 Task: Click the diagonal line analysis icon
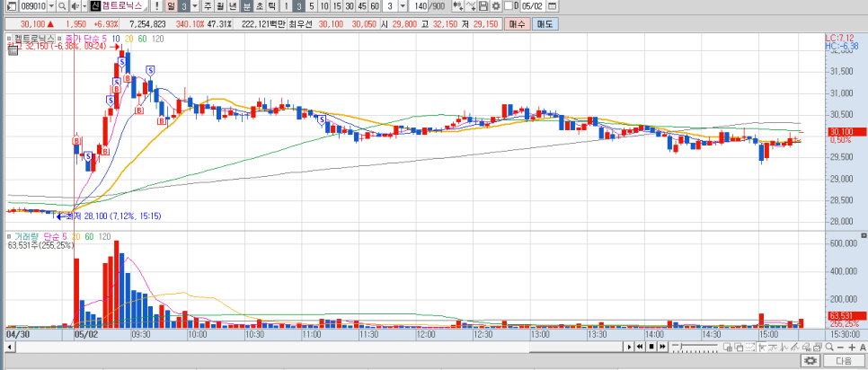[x=795, y=347]
